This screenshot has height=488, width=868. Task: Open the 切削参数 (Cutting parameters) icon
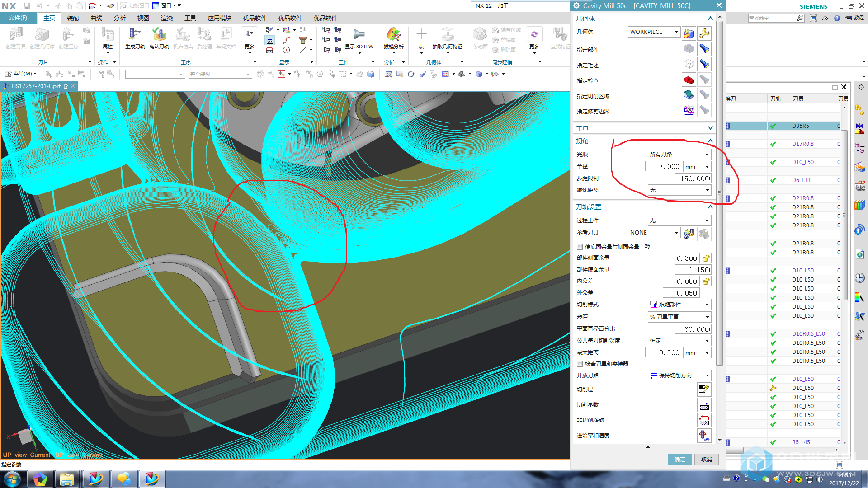tap(704, 405)
